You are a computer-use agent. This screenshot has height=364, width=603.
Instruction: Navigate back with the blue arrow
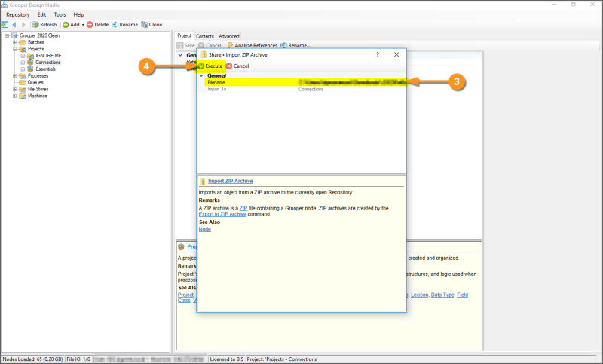[x=14, y=24]
